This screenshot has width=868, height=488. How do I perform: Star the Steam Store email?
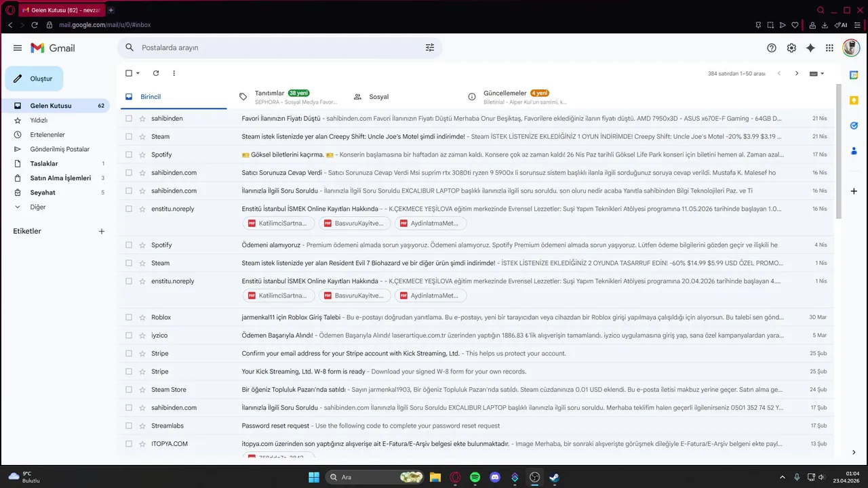[x=142, y=390]
